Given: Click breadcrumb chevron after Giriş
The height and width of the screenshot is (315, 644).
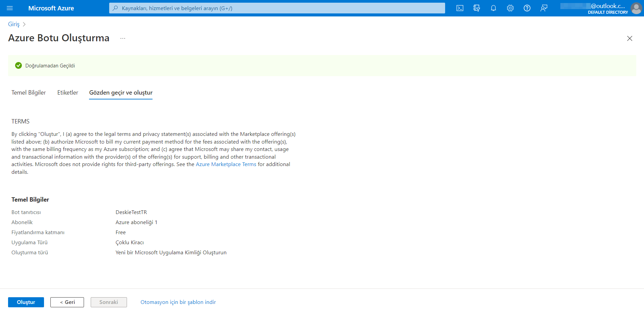Looking at the screenshot, I should tap(24, 24).
